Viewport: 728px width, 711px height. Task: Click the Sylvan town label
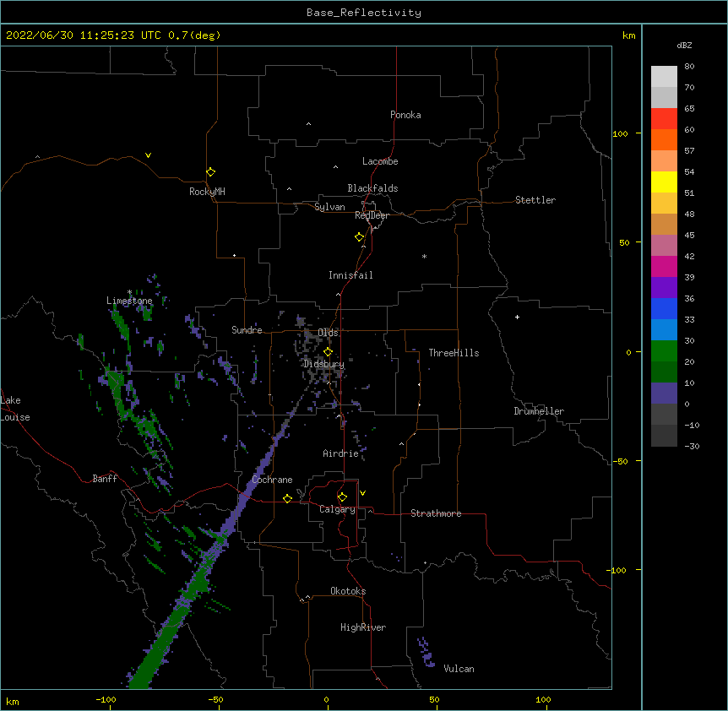click(x=329, y=207)
